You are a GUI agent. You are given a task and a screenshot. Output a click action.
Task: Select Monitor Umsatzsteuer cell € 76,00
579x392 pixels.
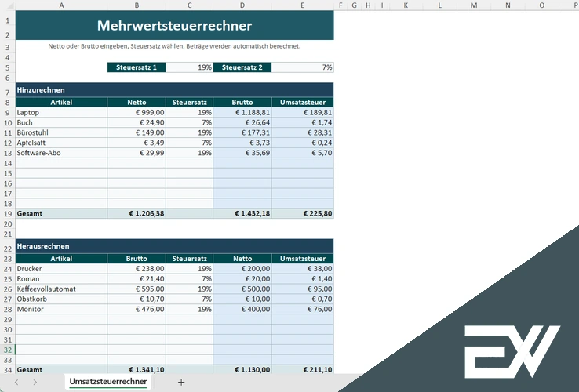click(302, 310)
